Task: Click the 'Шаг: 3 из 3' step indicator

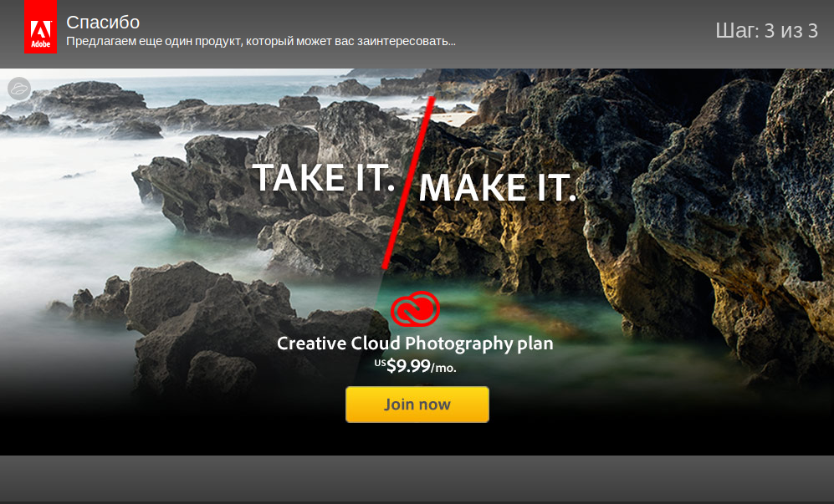Action: pyautogui.click(x=766, y=30)
